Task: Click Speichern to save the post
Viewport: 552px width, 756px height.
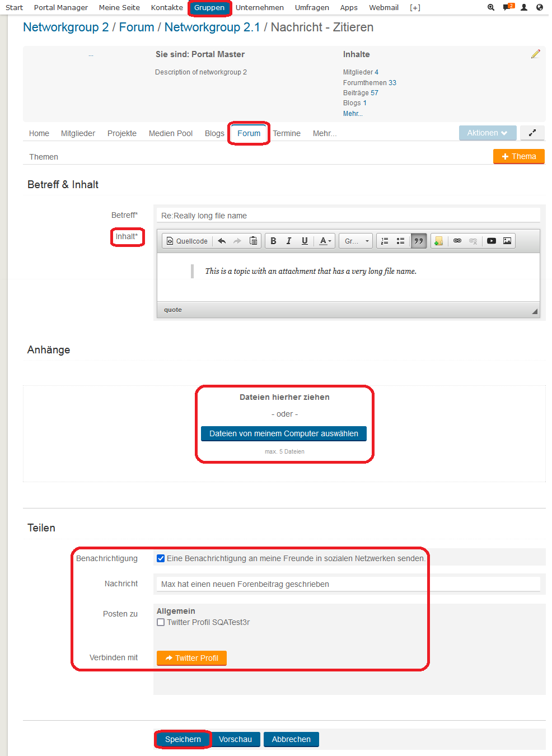Action: coord(183,739)
